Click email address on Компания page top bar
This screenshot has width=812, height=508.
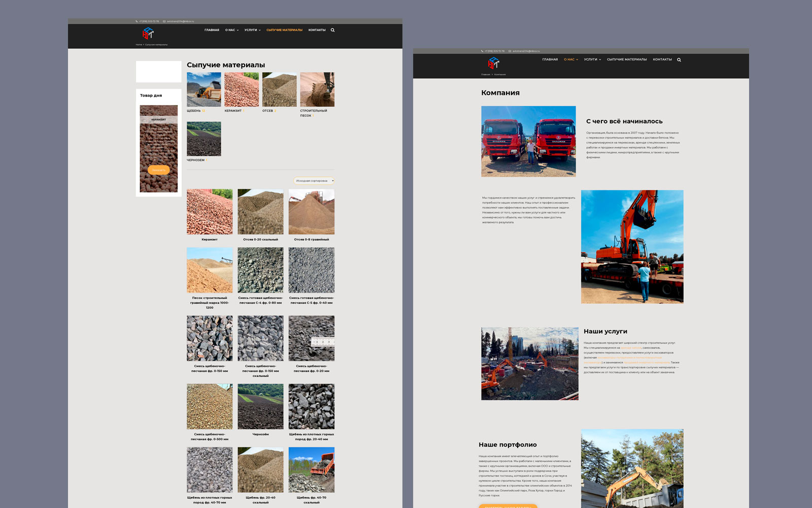(526, 51)
